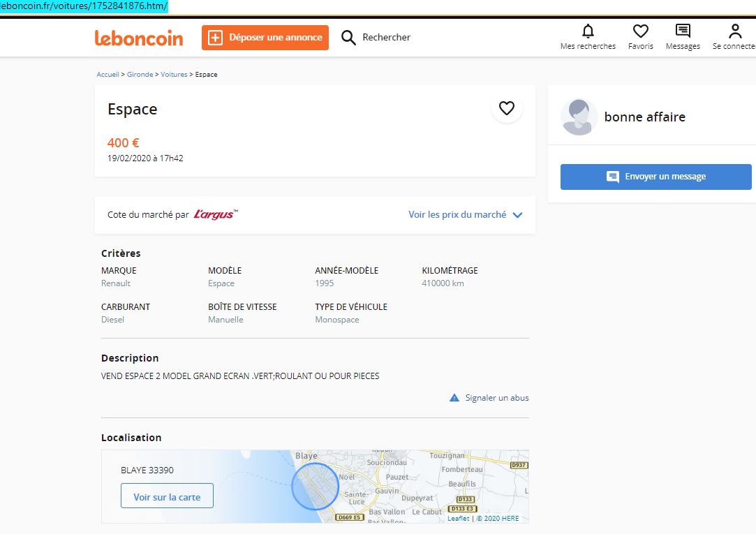Click the seller avatar picture
The height and width of the screenshot is (534, 756).
tap(579, 117)
